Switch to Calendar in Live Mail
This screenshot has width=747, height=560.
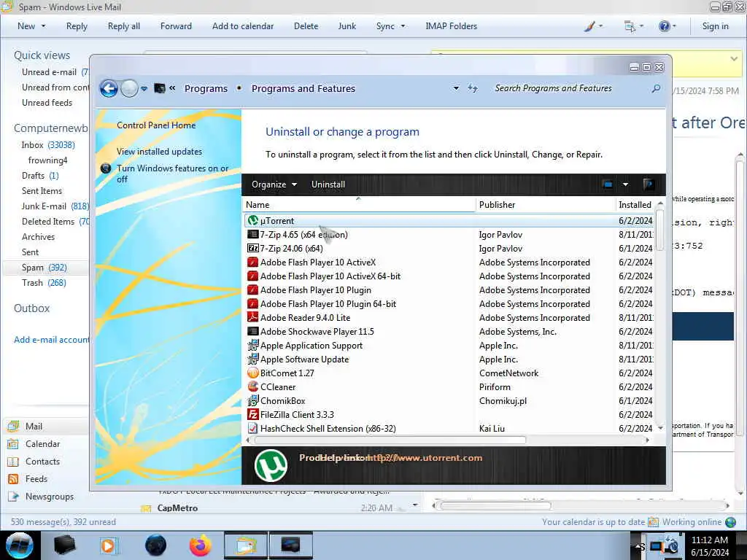pos(42,444)
